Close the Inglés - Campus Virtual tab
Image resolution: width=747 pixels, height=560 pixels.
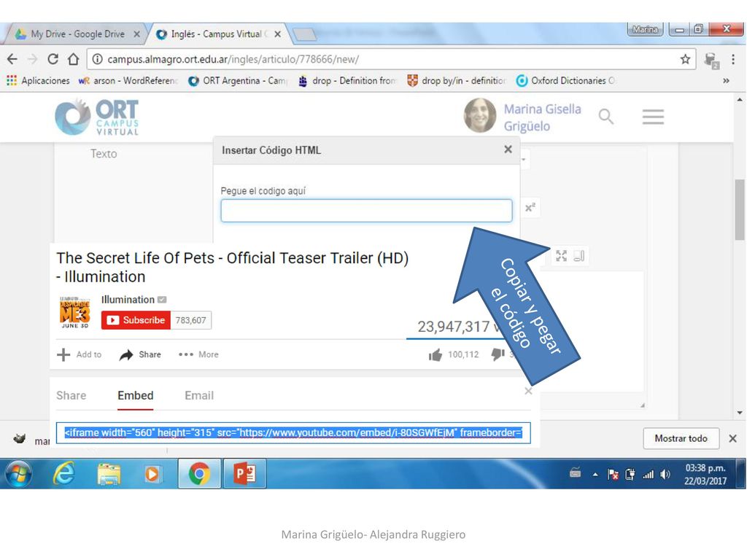pyautogui.click(x=278, y=34)
